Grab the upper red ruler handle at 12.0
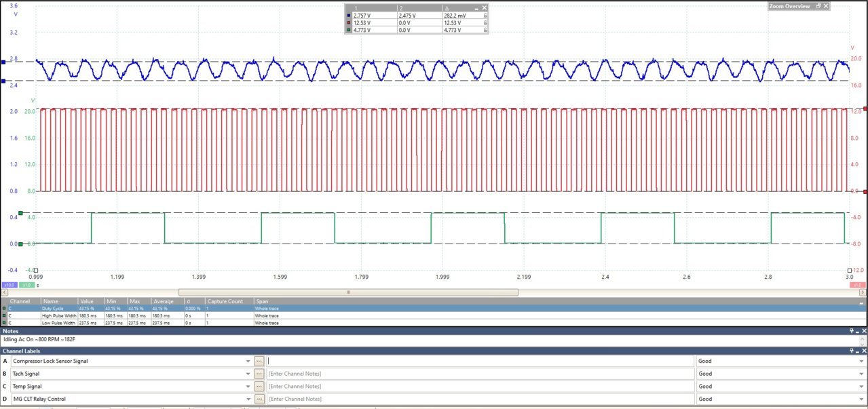Viewport: 868px width, 409px height. coord(865,109)
